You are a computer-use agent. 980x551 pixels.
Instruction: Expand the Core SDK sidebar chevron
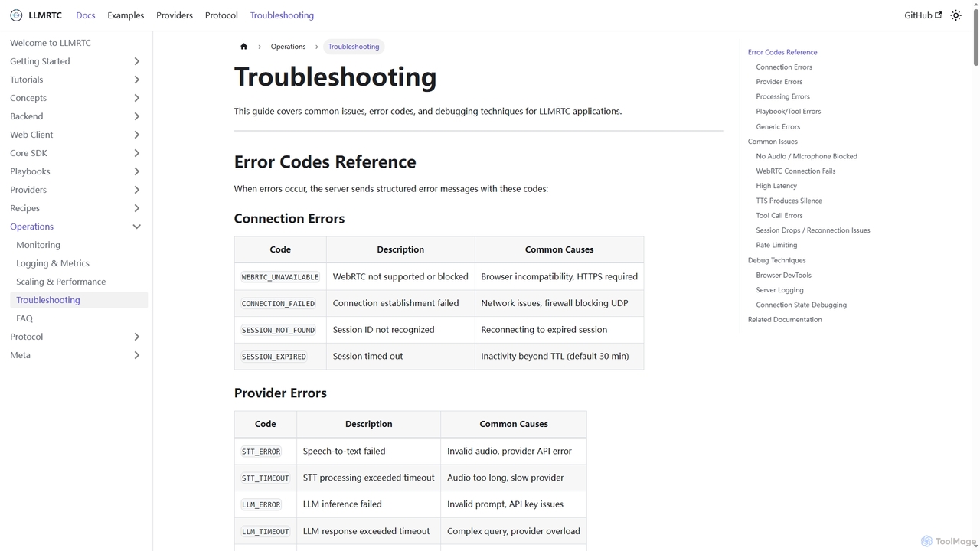point(136,153)
